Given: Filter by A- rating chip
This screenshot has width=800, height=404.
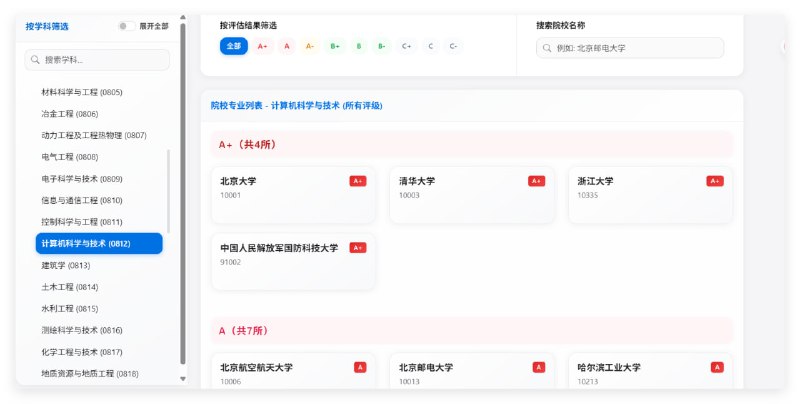Looking at the screenshot, I should [x=310, y=46].
